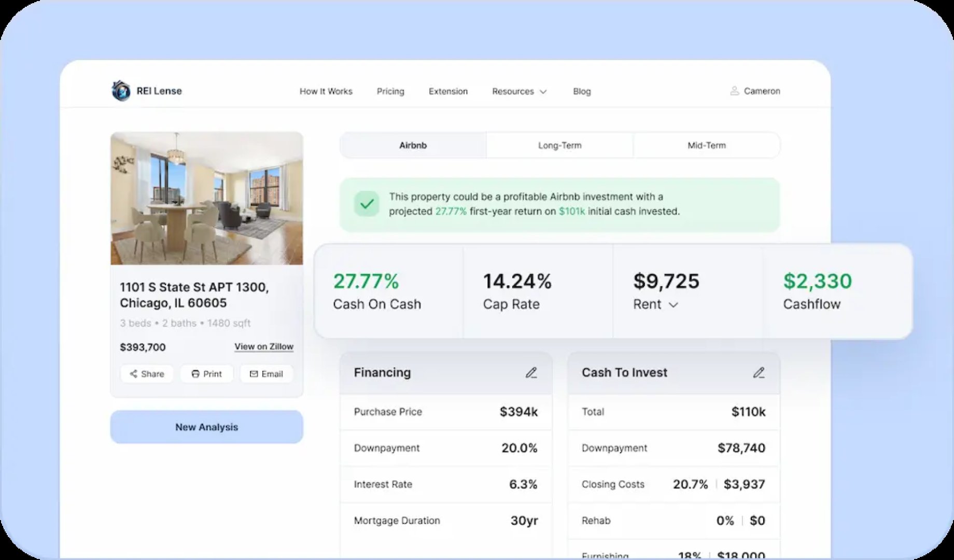This screenshot has width=954, height=560.
Task: Open the Cameron profile icon
Action: click(x=734, y=91)
